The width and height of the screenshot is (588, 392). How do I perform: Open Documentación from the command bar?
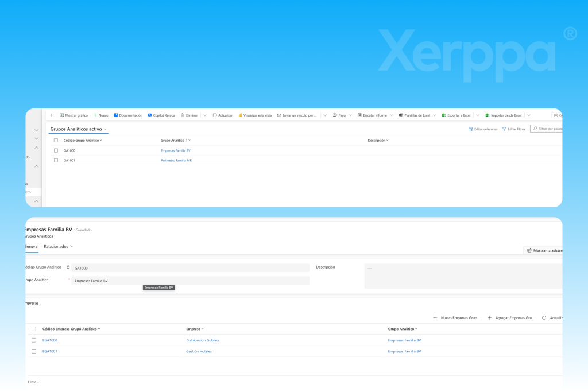[128, 115]
